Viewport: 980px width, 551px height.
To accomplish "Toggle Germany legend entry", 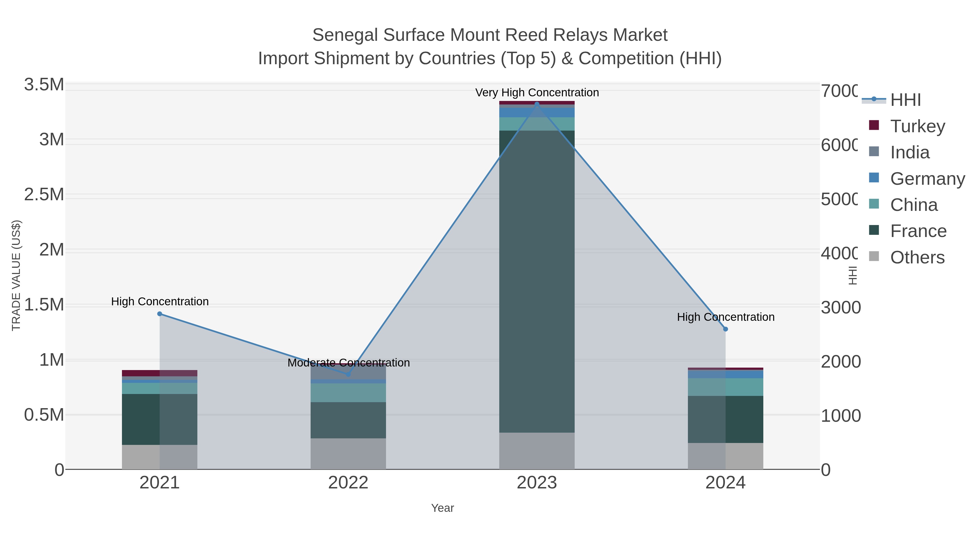I will 917,178.
